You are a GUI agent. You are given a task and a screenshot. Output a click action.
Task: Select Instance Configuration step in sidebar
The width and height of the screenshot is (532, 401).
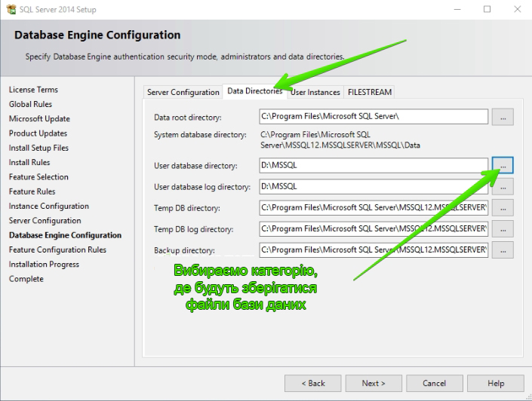pos(48,206)
